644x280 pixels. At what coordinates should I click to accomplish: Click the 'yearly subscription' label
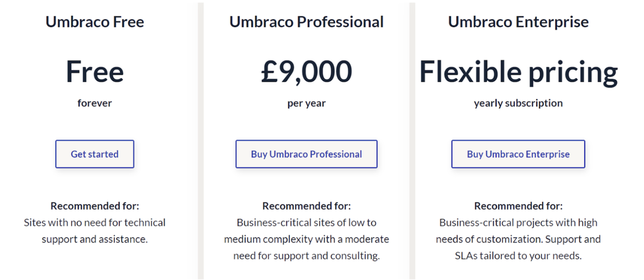[518, 103]
